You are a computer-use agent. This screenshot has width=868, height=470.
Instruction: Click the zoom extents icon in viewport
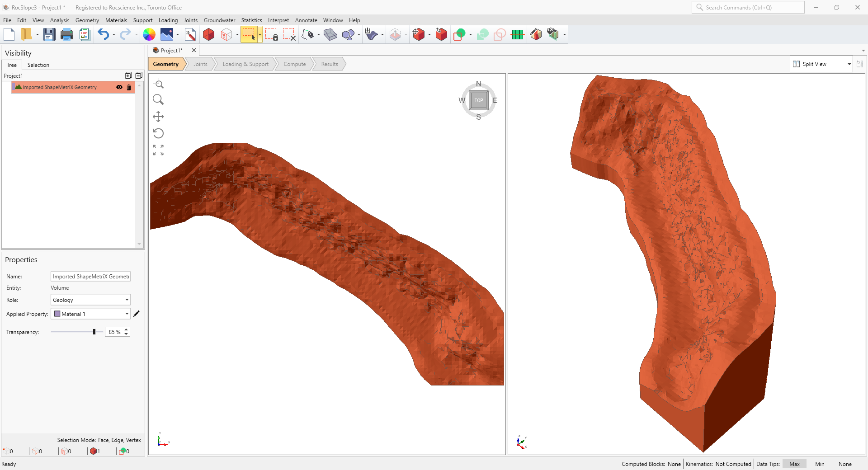tap(158, 150)
